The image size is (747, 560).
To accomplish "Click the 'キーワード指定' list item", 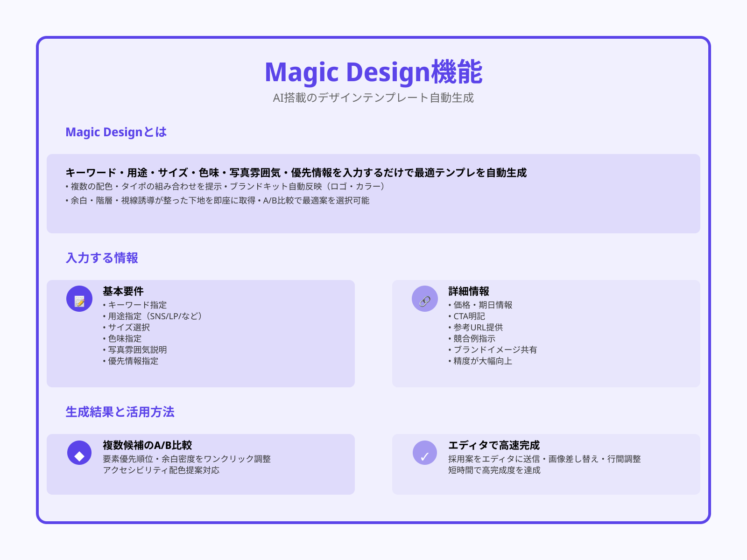I will (x=135, y=305).
